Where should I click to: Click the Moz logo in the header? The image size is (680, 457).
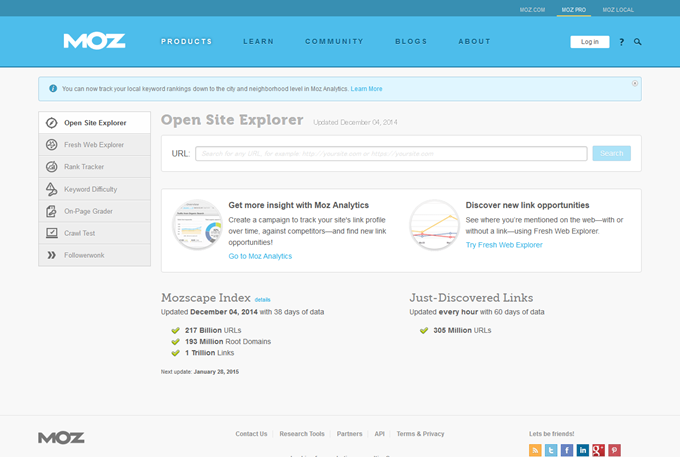(94, 41)
